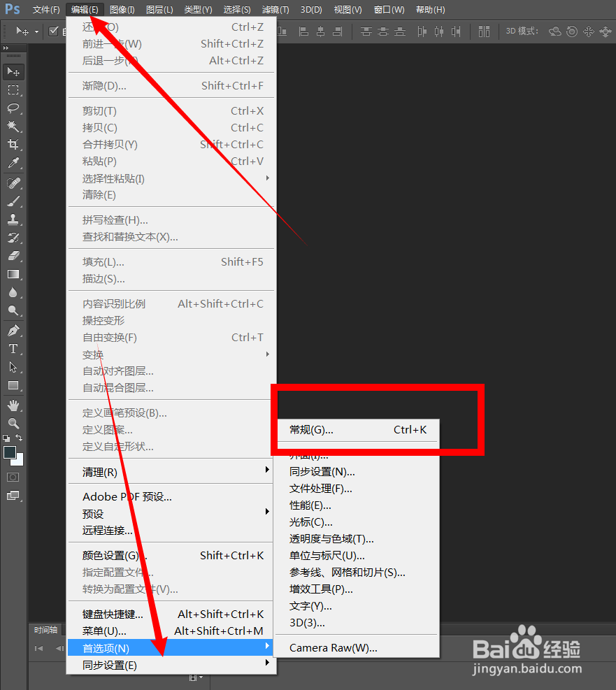Click the first-frame button in the Timeline

click(x=38, y=648)
